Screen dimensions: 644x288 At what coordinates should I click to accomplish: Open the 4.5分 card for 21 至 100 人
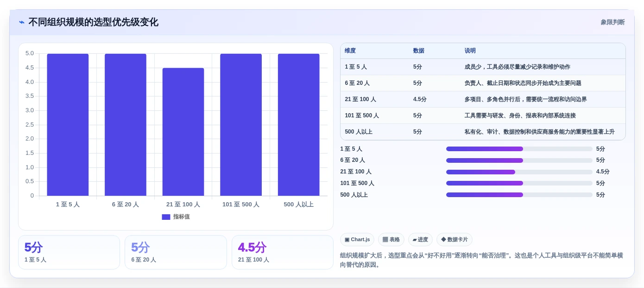(283, 252)
